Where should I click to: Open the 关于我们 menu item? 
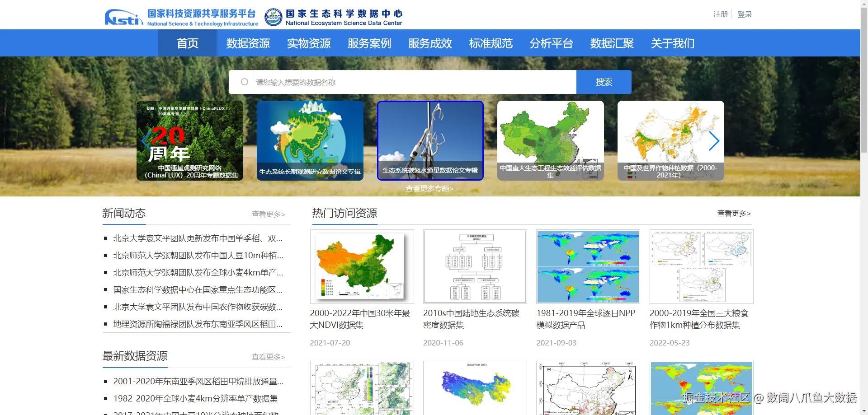coord(673,43)
